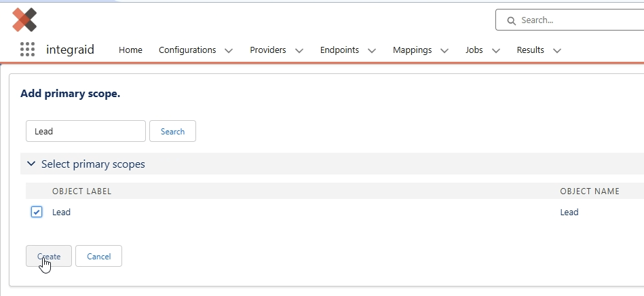Click the Create button
Viewport: 644px width, 296px height.
click(49, 256)
